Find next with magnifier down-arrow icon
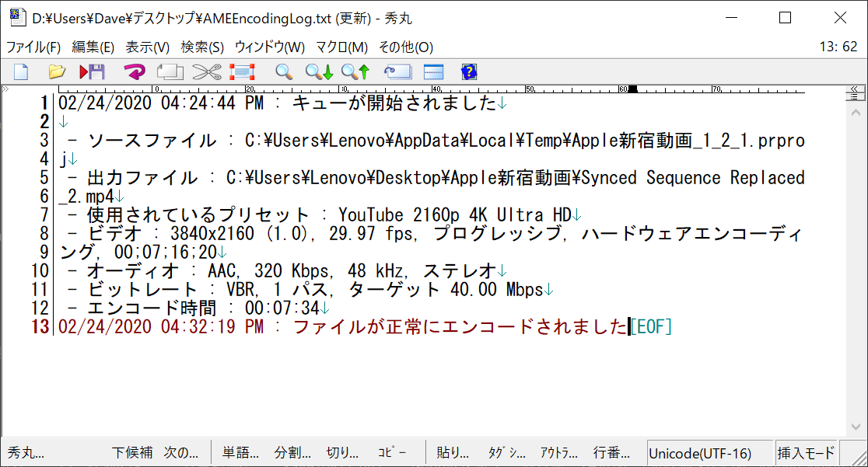This screenshot has width=868, height=467. pos(320,72)
